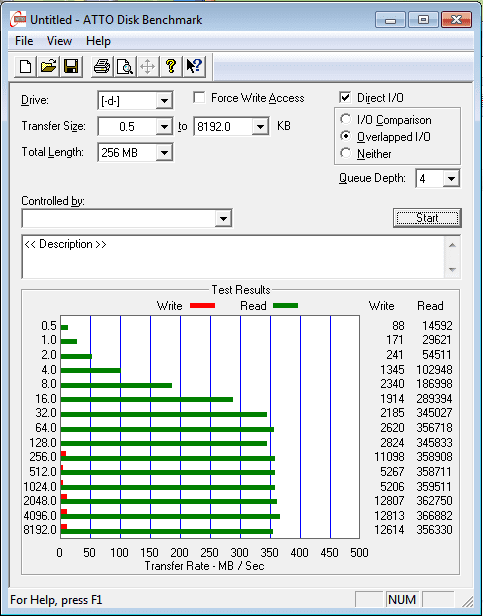The width and height of the screenshot is (483, 616).
Task: Click read value 366882
Action: [x=434, y=515]
